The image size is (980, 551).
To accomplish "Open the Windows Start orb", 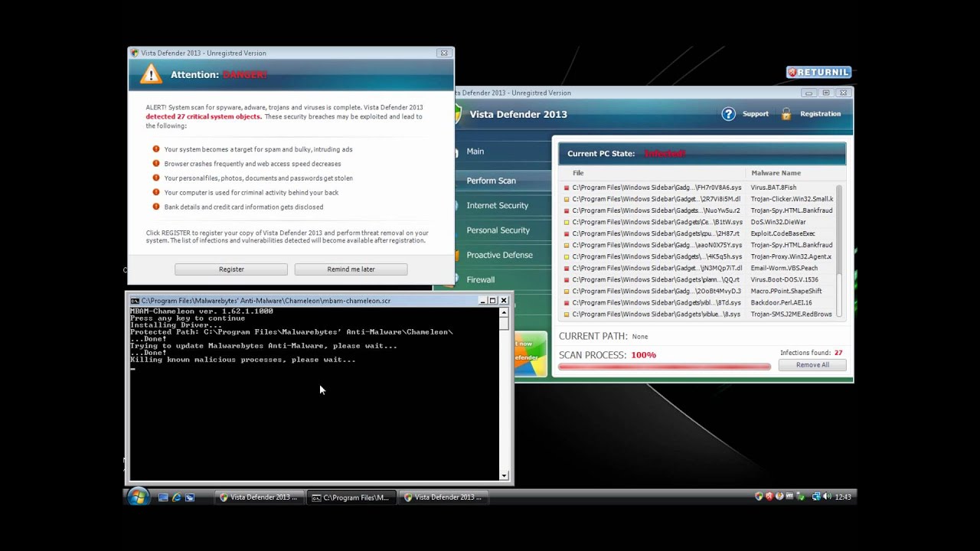I will pos(138,497).
